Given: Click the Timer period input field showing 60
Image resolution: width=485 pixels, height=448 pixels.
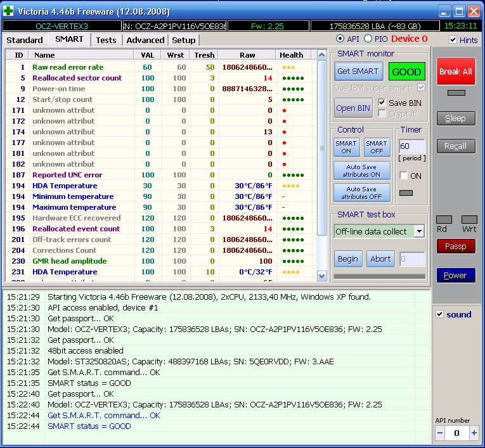Looking at the screenshot, I should 412,146.
